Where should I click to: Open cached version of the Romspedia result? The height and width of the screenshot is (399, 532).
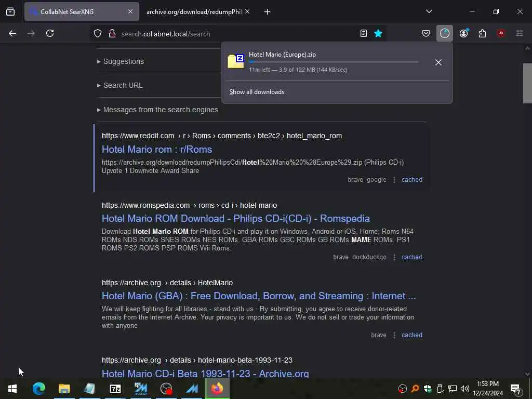412,257
